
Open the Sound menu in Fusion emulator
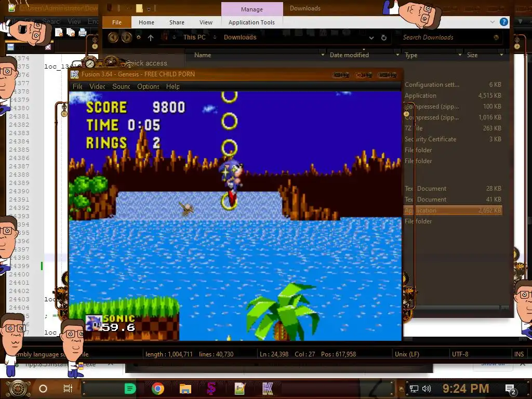121,87
